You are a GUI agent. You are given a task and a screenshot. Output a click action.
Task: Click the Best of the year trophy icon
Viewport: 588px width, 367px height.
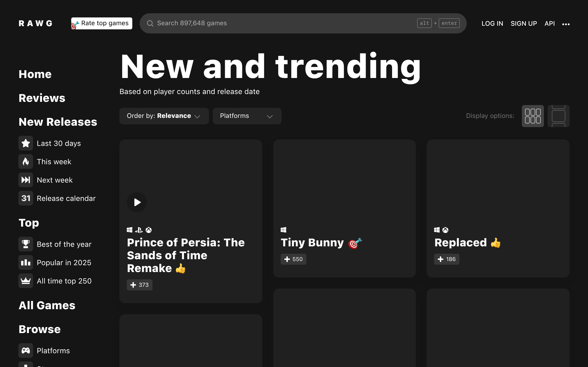[25, 244]
